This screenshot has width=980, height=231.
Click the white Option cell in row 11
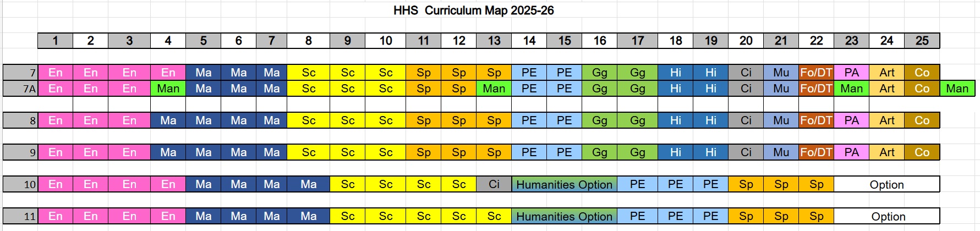pos(886,216)
